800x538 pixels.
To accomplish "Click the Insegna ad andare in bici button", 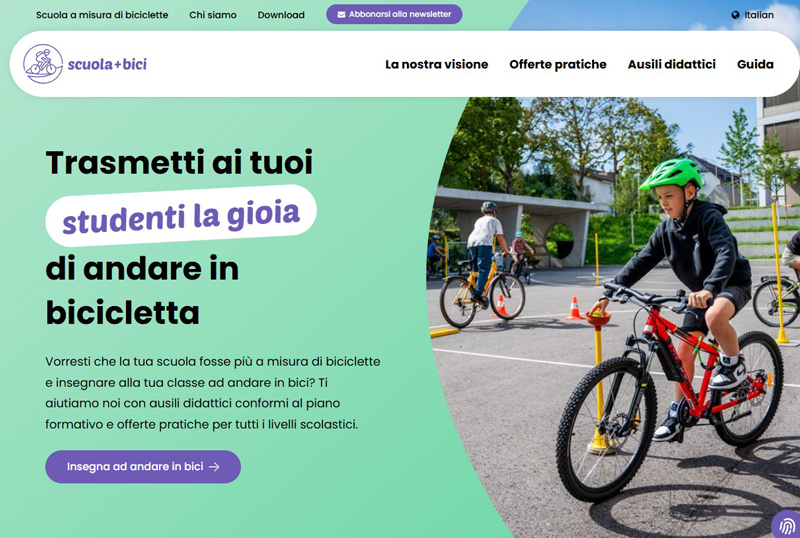I will pyautogui.click(x=143, y=467).
